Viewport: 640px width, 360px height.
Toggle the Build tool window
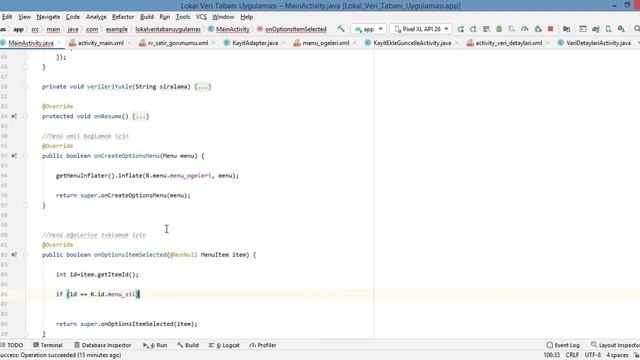pos(188,345)
